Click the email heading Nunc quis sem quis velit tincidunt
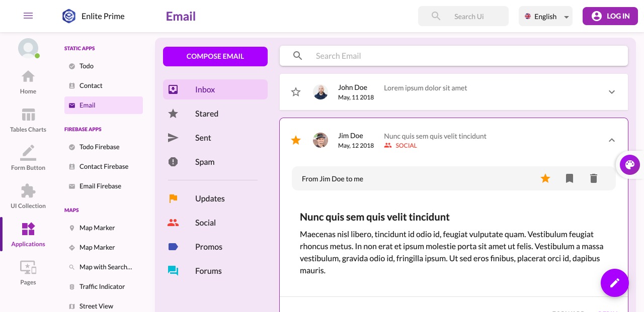The width and height of the screenshot is (644, 312). tap(375, 217)
